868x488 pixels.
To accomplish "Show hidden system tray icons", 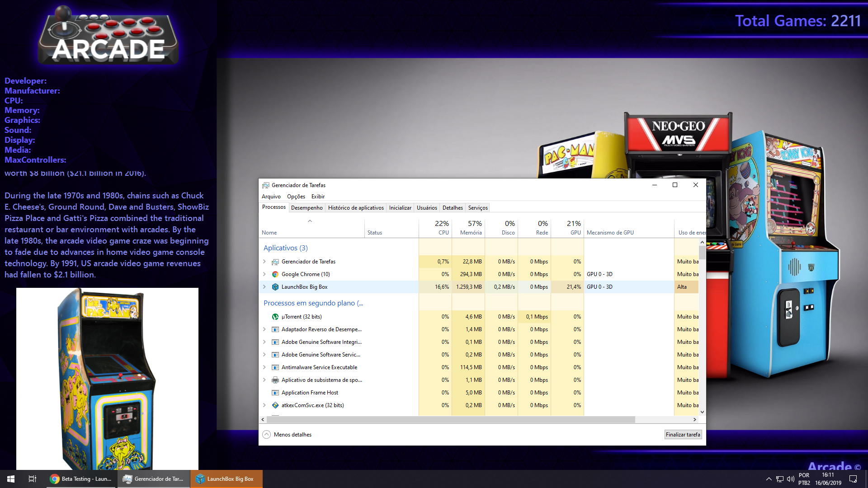I will point(769,479).
